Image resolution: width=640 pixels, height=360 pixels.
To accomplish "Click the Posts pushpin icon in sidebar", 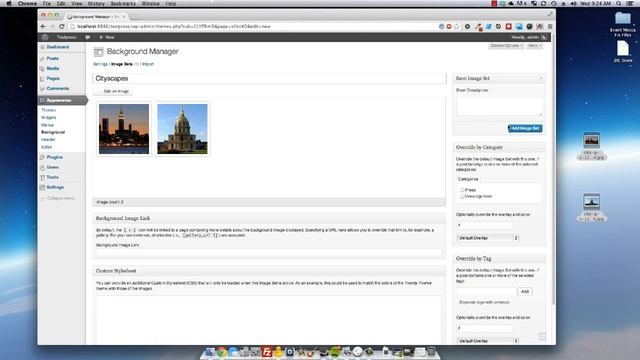I will (42, 59).
